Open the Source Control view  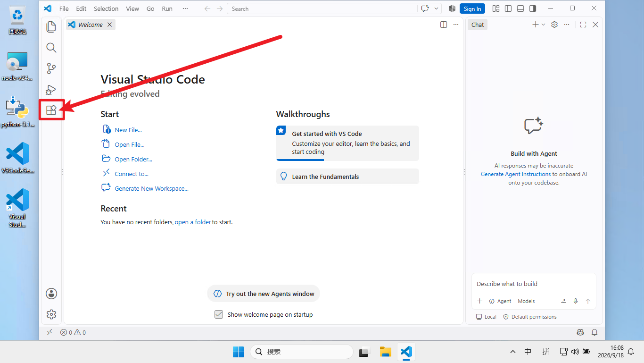(x=51, y=68)
